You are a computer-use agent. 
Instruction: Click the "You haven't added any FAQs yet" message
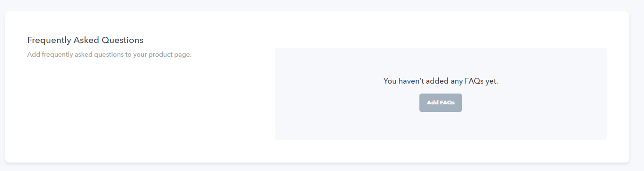[441, 81]
